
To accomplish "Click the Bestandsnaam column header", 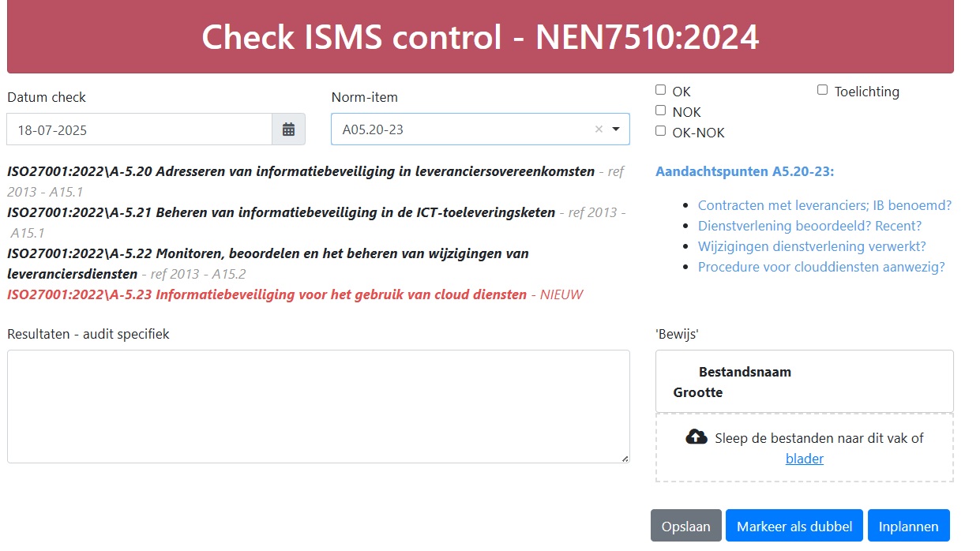I will click(x=745, y=372).
